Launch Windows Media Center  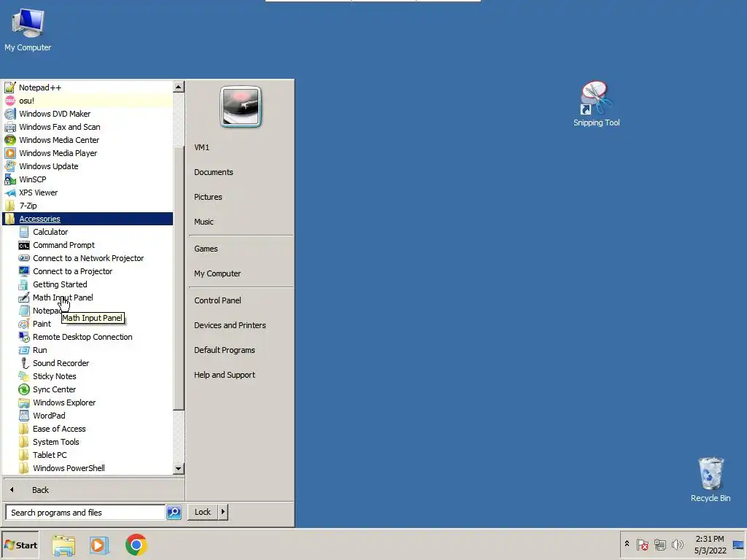[x=88, y=140]
